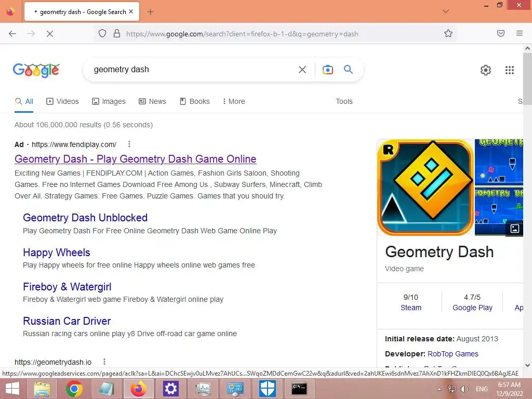The image size is (532, 399).
Task: Open the Windows Start menu
Action: [x=12, y=389]
